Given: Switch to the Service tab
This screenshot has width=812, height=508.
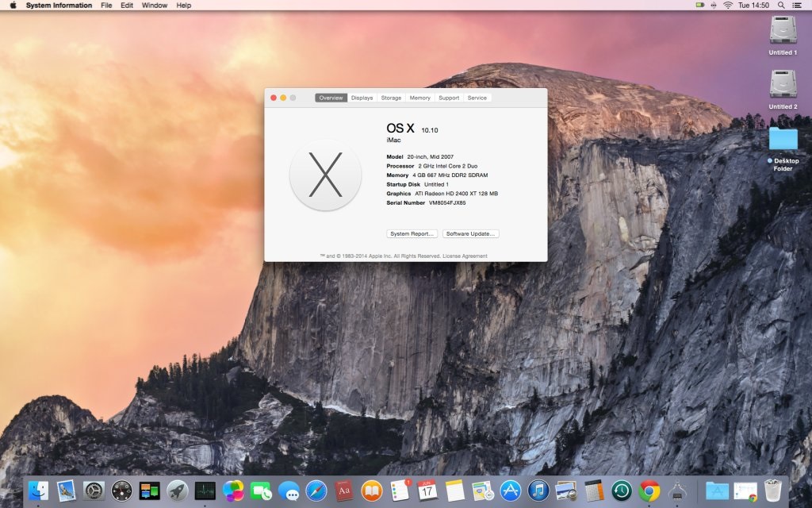Looking at the screenshot, I should [477, 98].
